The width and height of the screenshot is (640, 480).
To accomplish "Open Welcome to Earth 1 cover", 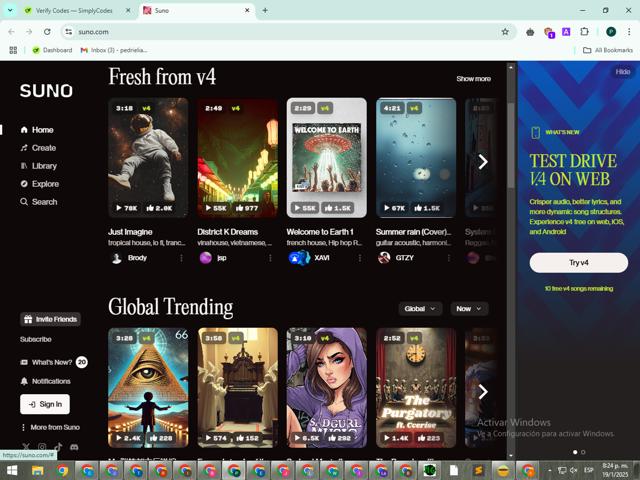I will (x=327, y=158).
